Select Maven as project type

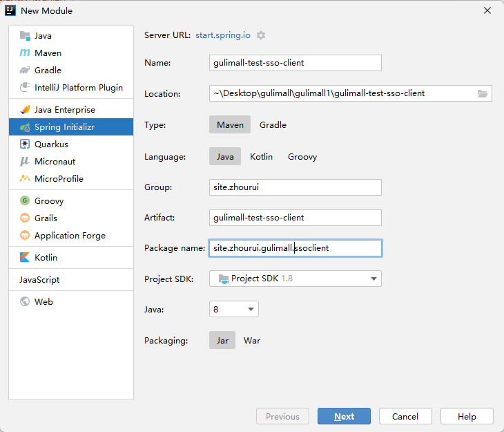click(230, 124)
